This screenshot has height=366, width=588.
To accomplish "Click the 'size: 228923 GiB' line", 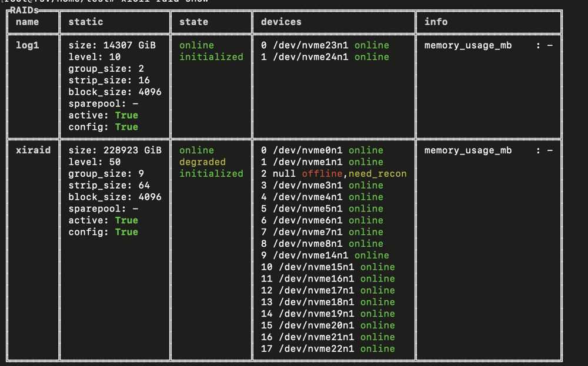I will [x=115, y=150].
